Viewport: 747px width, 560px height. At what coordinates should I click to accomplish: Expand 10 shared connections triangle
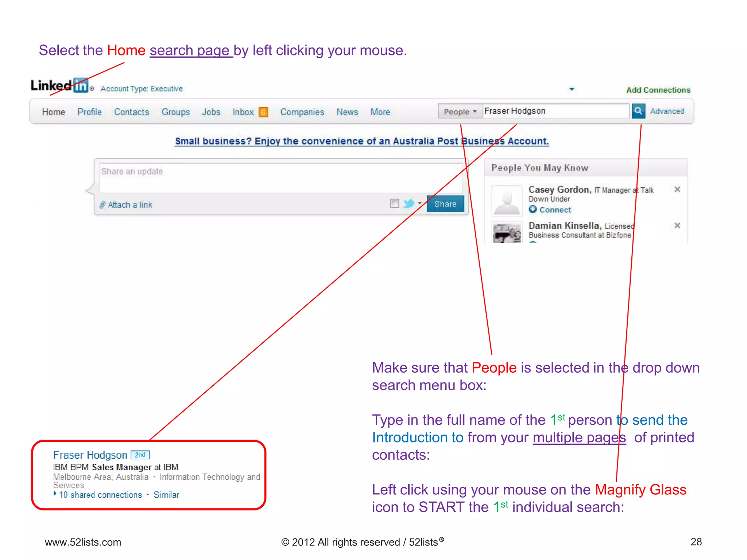point(55,494)
